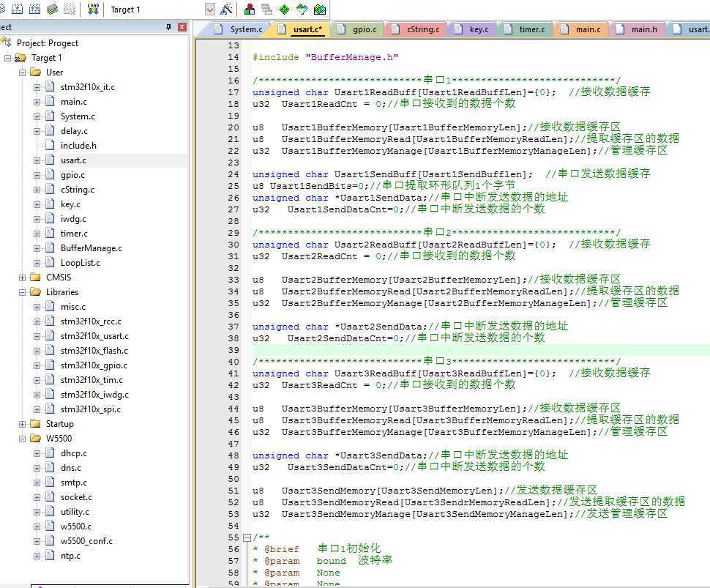Click Usart1ReadCnt variable on line 18
710x588 pixels.
pos(319,104)
